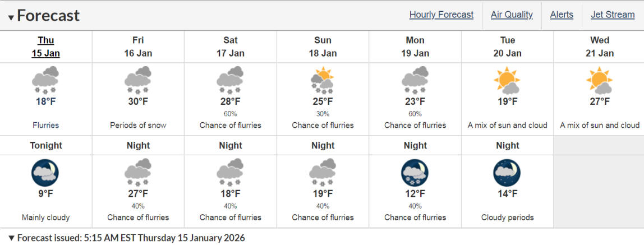This screenshot has height=245, width=644.
Task: Click Friday night's flurries icon
Action: pos(138,173)
